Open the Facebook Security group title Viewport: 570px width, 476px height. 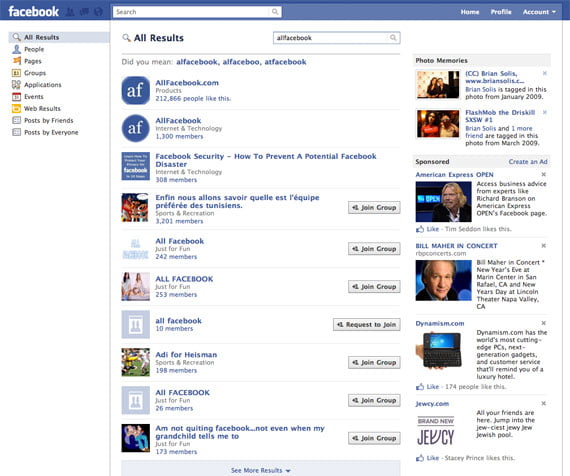(x=266, y=160)
